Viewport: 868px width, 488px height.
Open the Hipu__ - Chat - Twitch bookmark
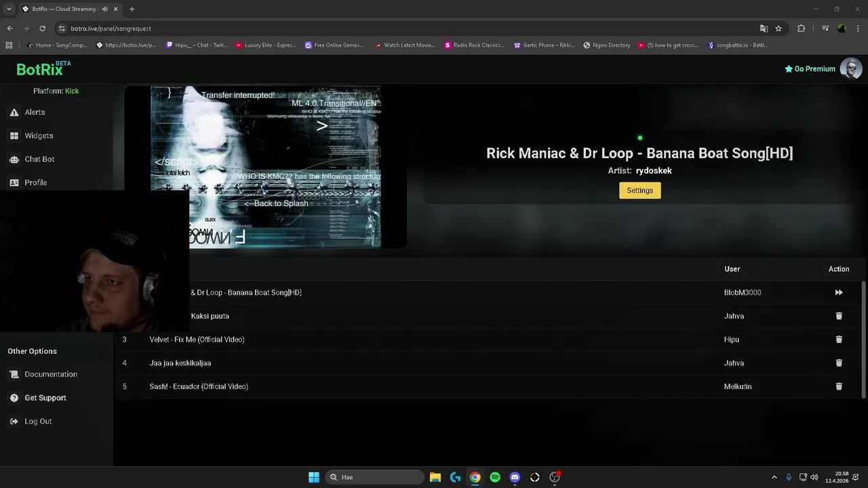click(196, 45)
